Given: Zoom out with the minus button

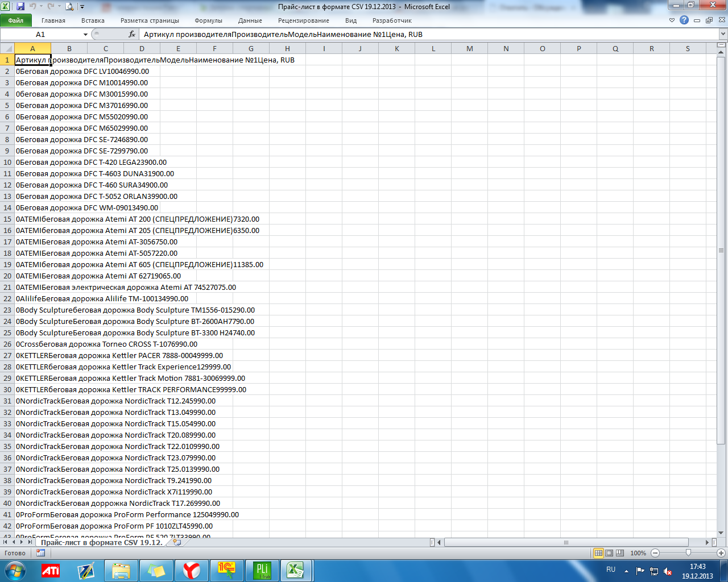Looking at the screenshot, I should 655,553.
